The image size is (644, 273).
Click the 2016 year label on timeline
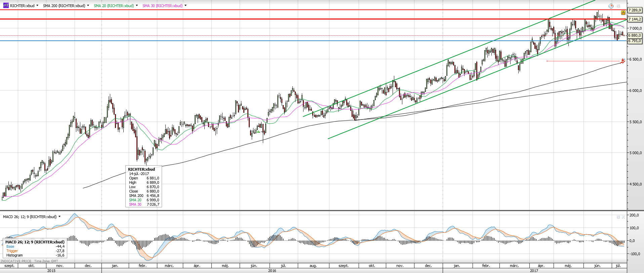[x=272, y=271]
